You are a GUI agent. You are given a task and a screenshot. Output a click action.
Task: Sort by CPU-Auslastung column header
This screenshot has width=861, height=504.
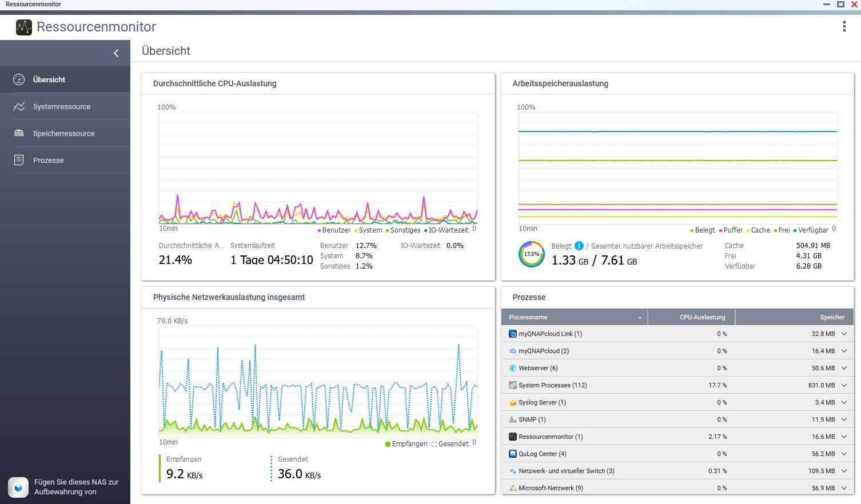pos(691,317)
